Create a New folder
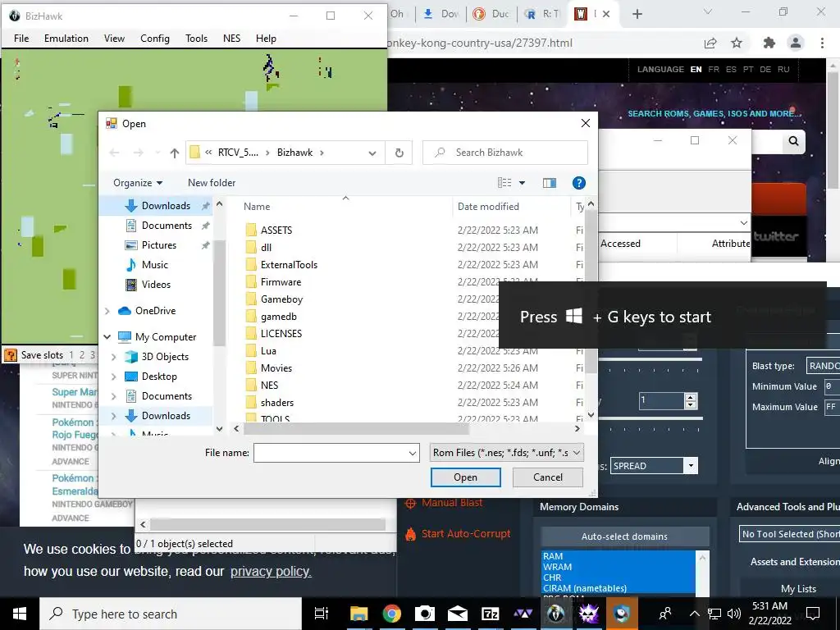This screenshot has width=840, height=630. (x=212, y=183)
